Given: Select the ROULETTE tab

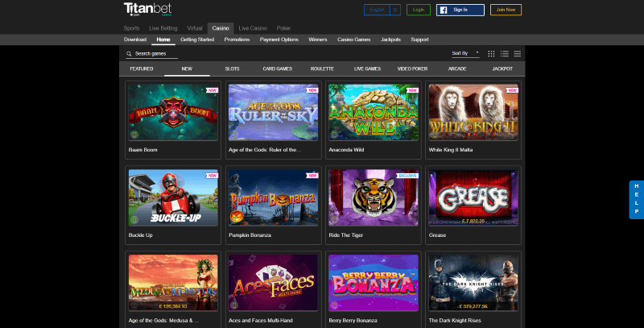Looking at the screenshot, I should tap(323, 69).
